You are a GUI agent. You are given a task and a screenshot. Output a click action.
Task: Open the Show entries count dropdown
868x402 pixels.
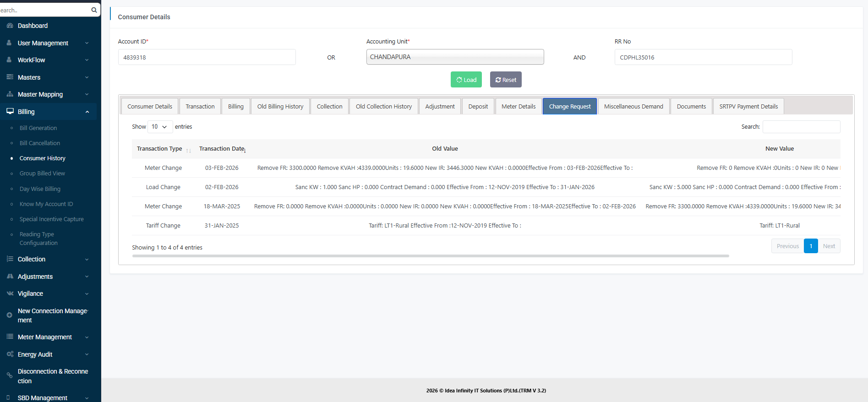point(160,127)
